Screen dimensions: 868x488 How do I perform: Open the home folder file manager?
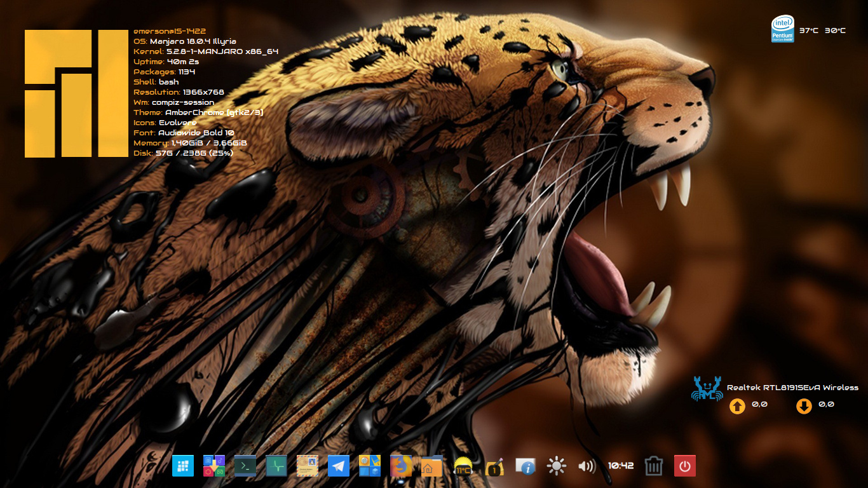click(432, 466)
